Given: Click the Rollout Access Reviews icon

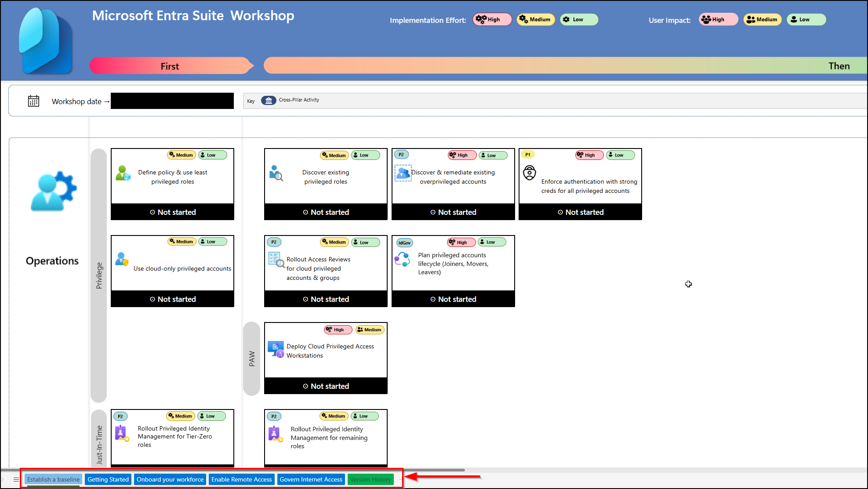Looking at the screenshot, I should click(x=276, y=260).
